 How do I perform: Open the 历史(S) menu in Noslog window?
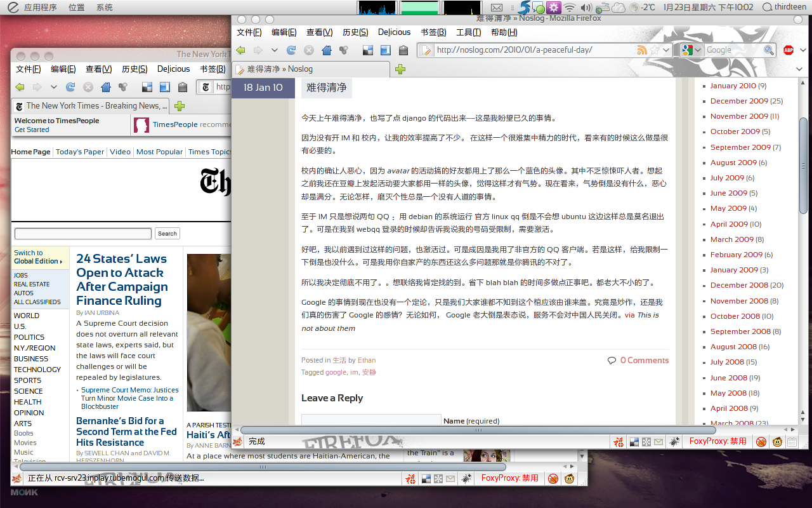(x=355, y=32)
